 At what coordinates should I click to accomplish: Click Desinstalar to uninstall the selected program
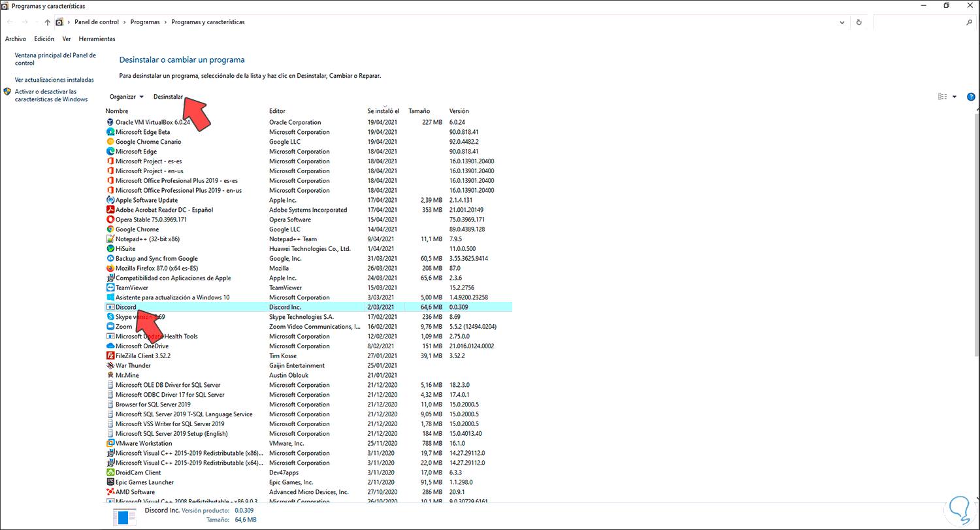pyautogui.click(x=168, y=97)
